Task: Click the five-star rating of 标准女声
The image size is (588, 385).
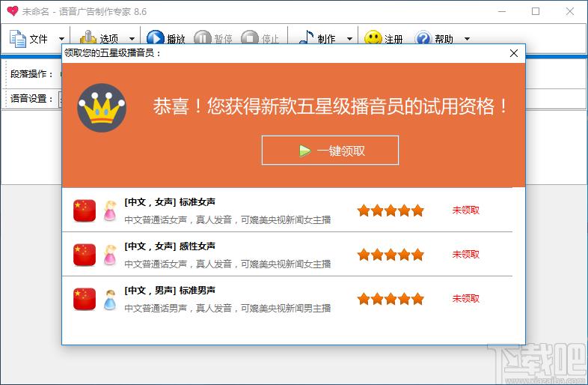Action: coord(391,210)
